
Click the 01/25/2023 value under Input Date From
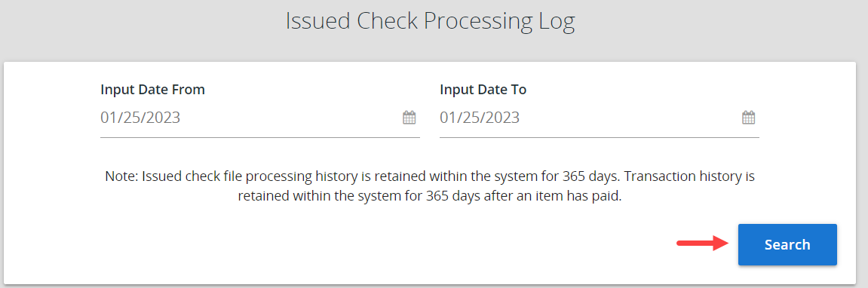[140, 118]
